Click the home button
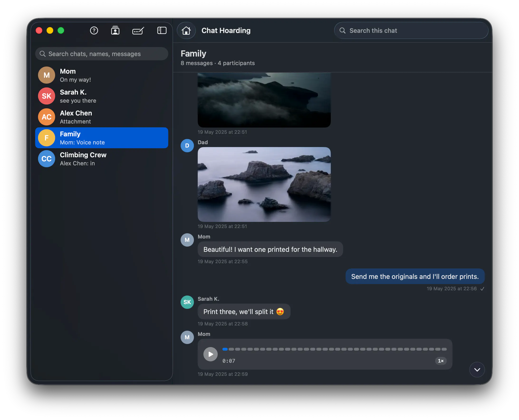 pos(186,30)
